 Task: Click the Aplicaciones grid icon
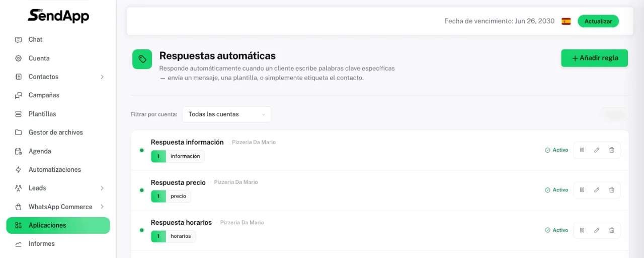coord(19,225)
